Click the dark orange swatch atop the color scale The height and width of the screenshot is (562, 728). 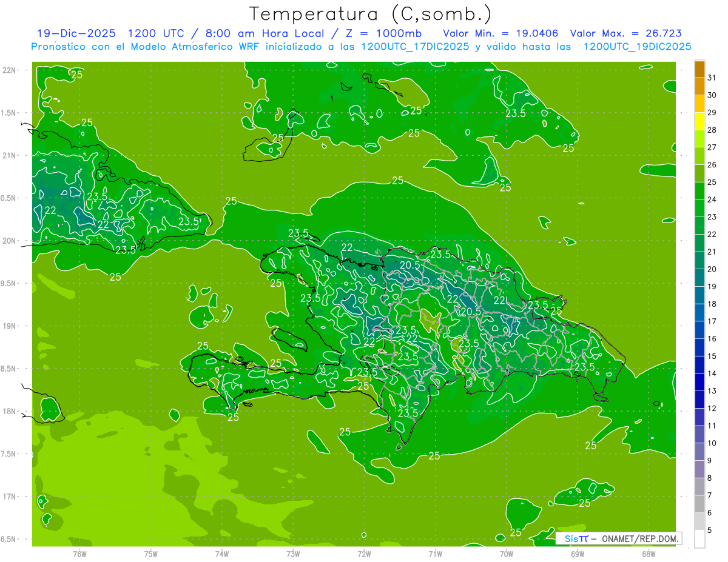[x=699, y=69]
